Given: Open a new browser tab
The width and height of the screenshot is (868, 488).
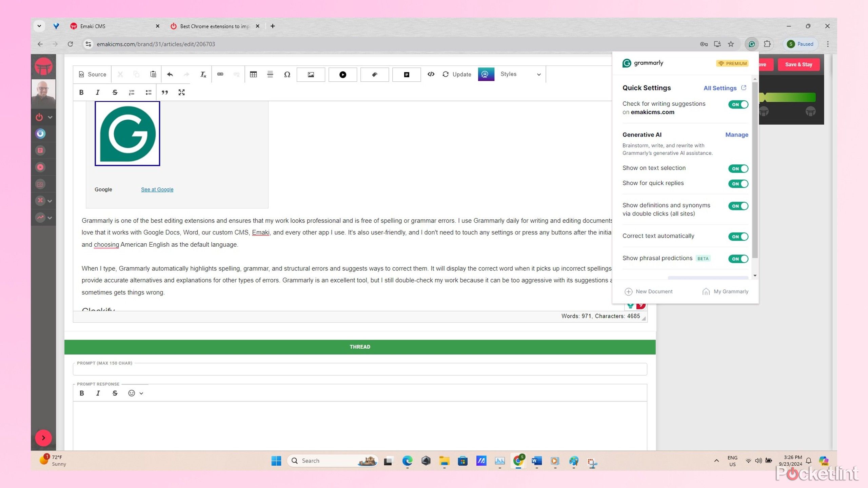Looking at the screenshot, I should coord(273,26).
